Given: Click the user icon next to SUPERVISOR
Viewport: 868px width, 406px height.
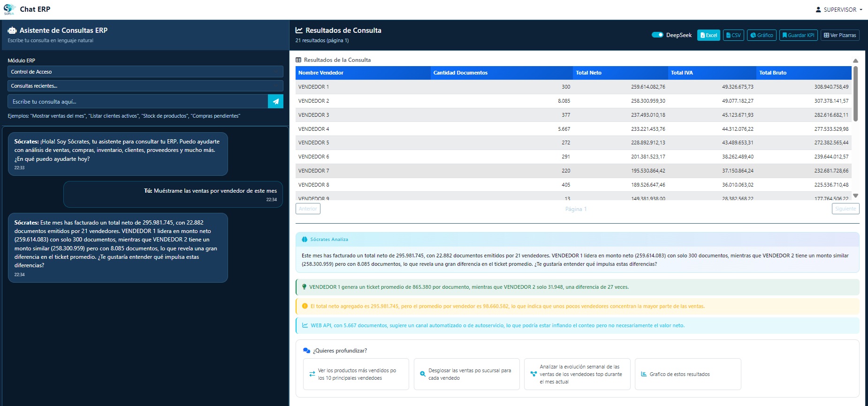Looking at the screenshot, I should tap(818, 9).
